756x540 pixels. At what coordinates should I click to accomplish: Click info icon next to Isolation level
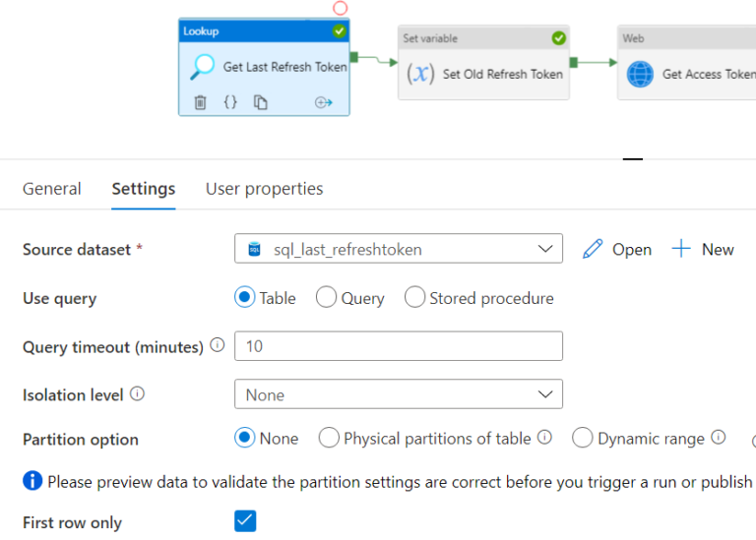[x=138, y=393]
